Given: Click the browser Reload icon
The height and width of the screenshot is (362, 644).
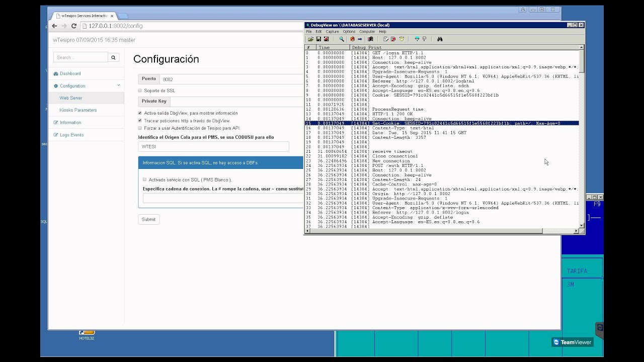Looking at the screenshot, I should pos(74,26).
